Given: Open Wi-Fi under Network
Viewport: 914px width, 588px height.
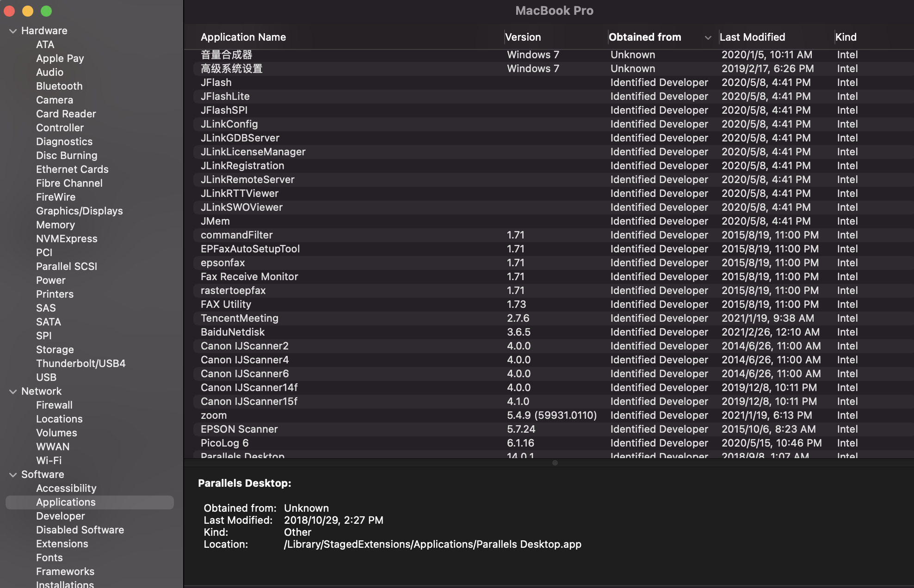Looking at the screenshot, I should (49, 460).
